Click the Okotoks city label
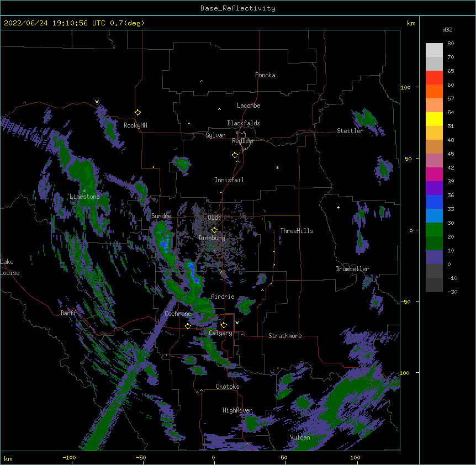The width and height of the screenshot is (476, 465). point(228,387)
